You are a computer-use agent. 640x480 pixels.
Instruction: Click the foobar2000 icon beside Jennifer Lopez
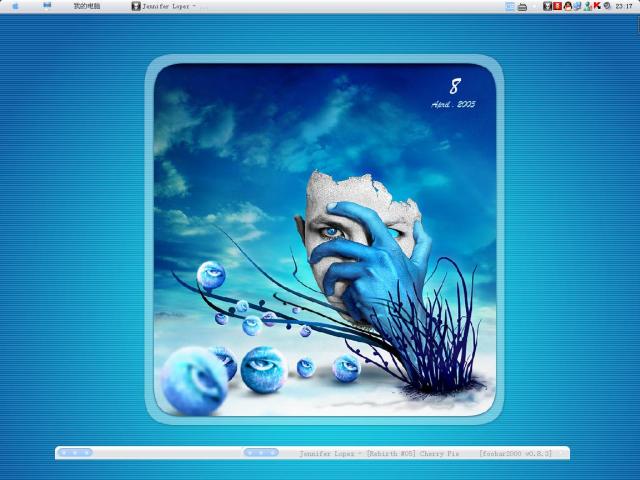tap(136, 6)
